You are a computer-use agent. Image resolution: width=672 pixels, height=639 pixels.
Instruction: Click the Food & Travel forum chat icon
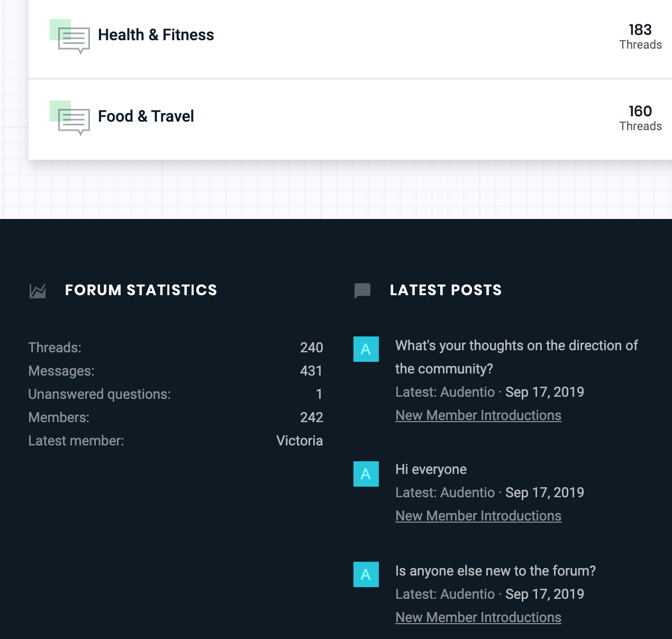[x=73, y=120]
